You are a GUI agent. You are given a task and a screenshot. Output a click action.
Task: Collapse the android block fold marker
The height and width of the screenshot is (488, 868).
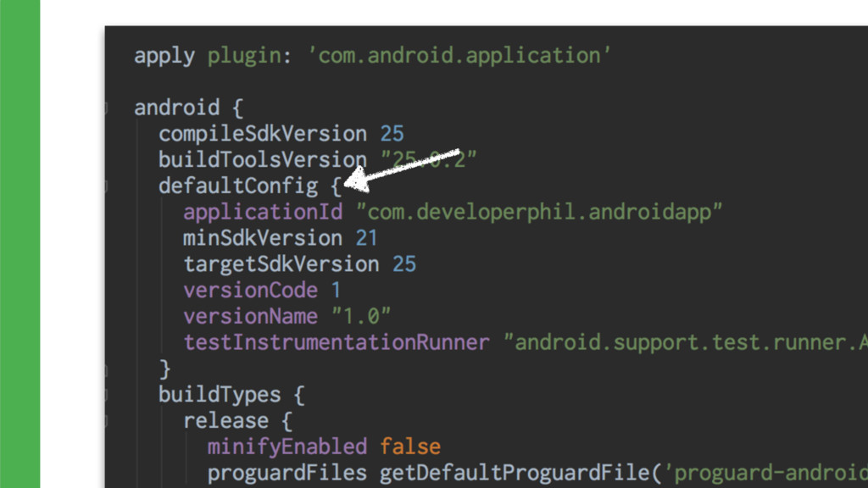106,108
